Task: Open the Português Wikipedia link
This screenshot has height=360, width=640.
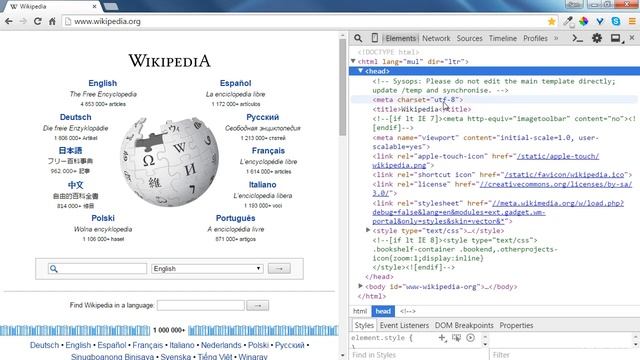Action: 236,218
